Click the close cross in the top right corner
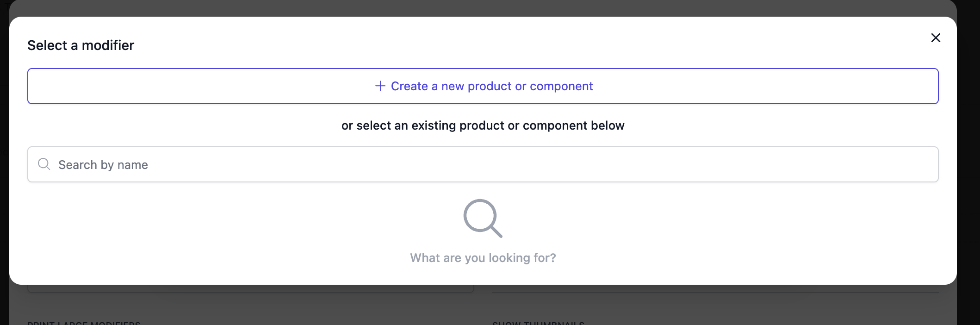980x325 pixels. pos(936,37)
